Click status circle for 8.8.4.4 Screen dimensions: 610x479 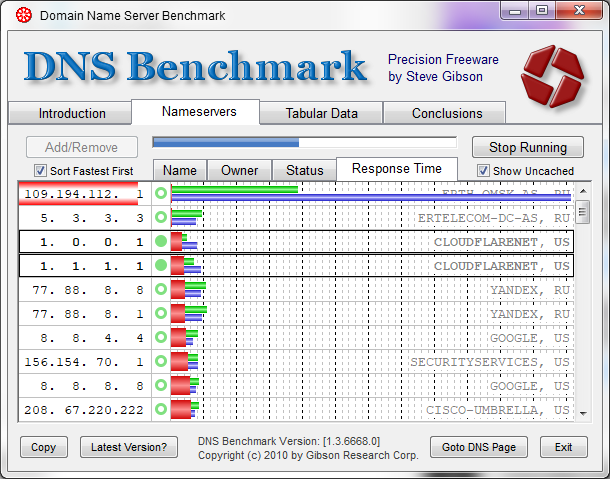pos(161,337)
